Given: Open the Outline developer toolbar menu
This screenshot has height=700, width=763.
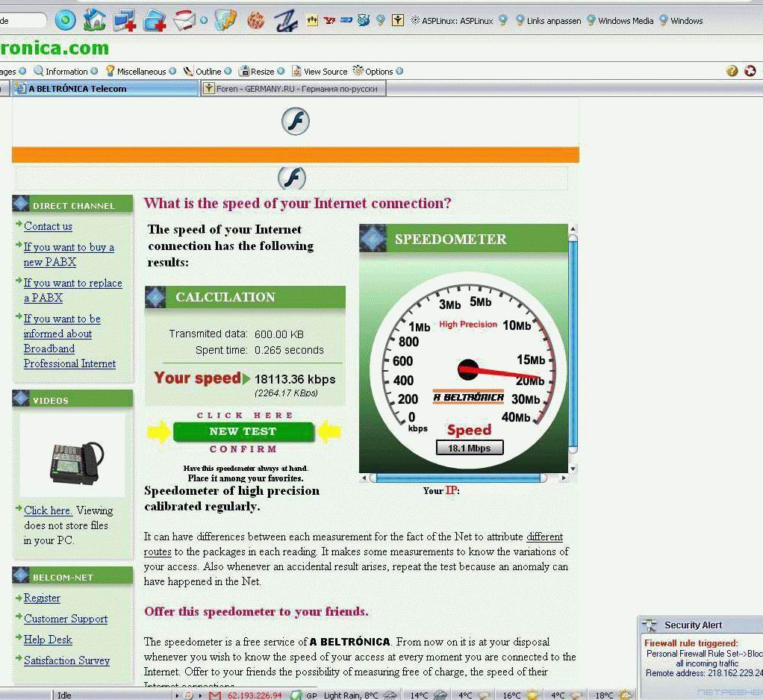Looking at the screenshot, I should point(208,72).
